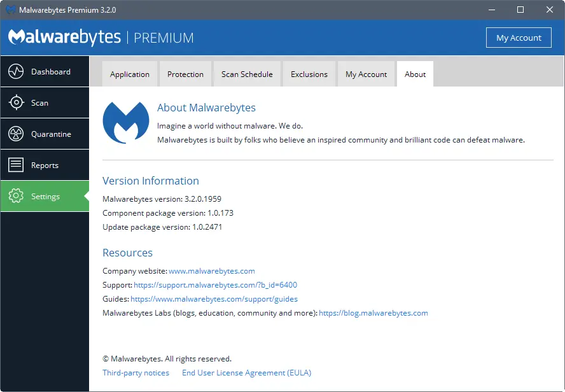Open the blog.malwarebytes.com Labs link
Screen dimensions: 565x392
point(373,313)
